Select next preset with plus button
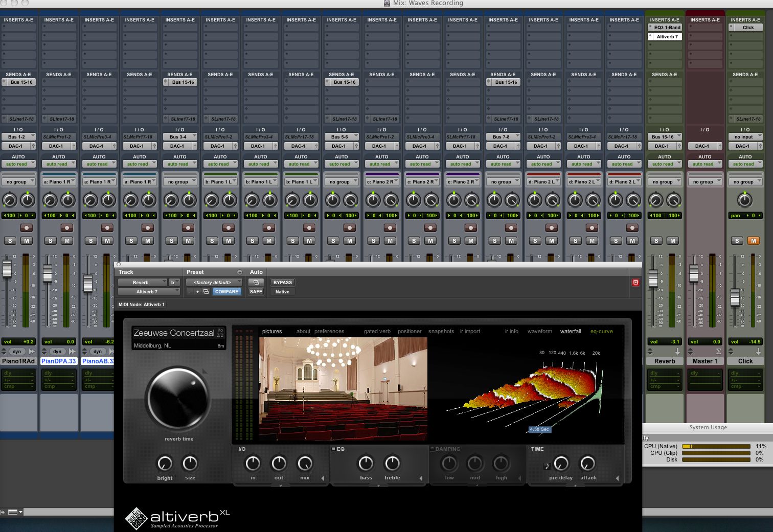The width and height of the screenshot is (773, 532). (x=197, y=292)
